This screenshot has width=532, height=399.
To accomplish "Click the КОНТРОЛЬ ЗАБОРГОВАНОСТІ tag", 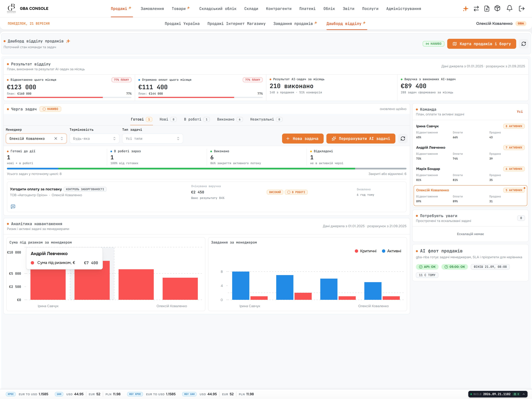I will pyautogui.click(x=85, y=189).
